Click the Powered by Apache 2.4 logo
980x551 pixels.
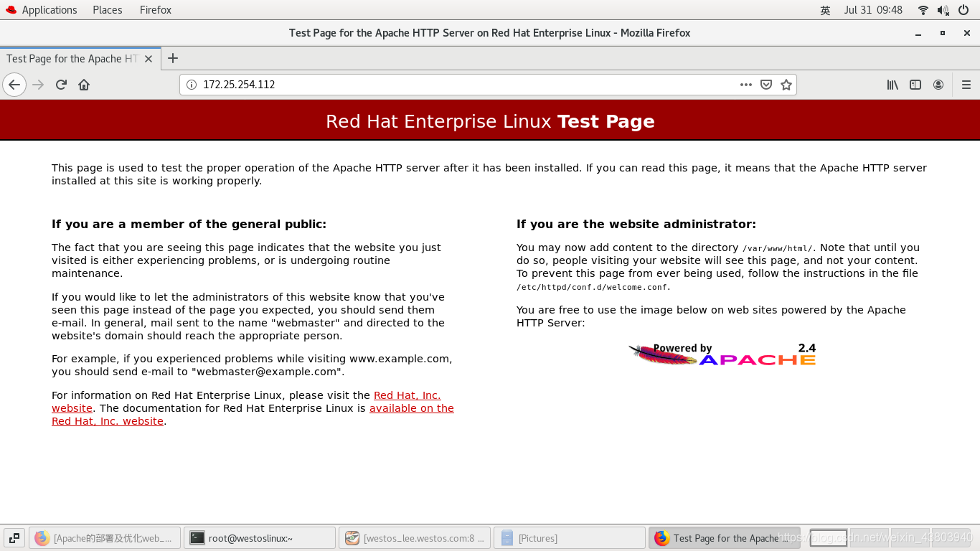click(x=722, y=354)
